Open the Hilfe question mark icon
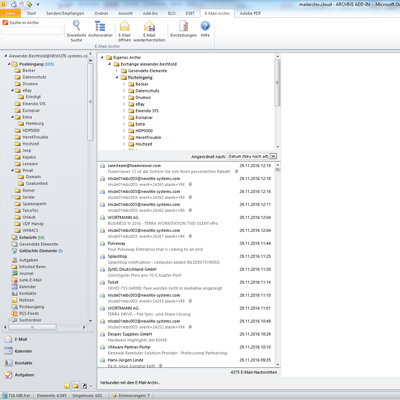This screenshot has width=400, height=400. coord(205,29)
